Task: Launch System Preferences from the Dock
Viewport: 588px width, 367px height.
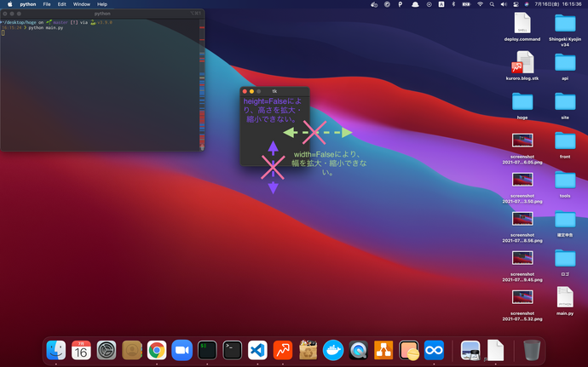Action: 107,350
